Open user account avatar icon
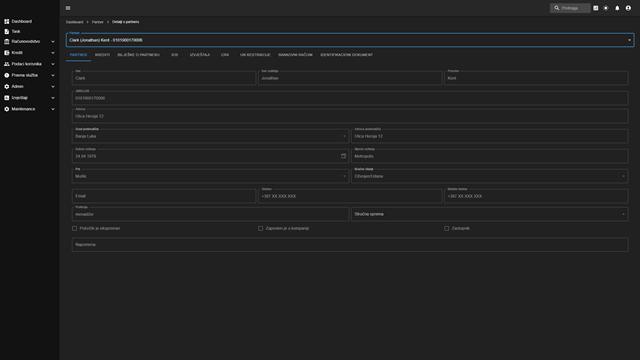 tap(628, 8)
